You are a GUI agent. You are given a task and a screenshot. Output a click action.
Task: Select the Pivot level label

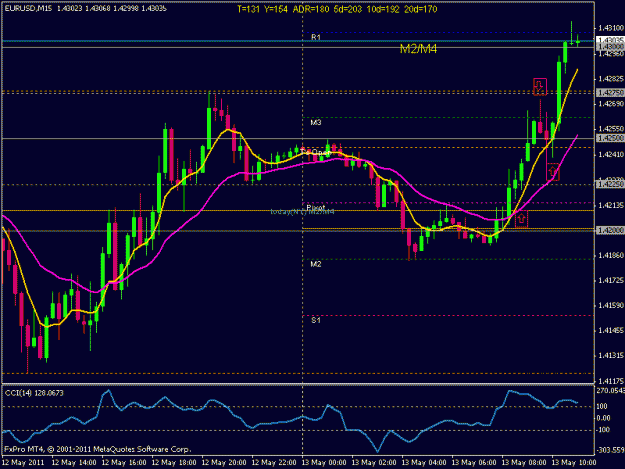pyautogui.click(x=316, y=208)
